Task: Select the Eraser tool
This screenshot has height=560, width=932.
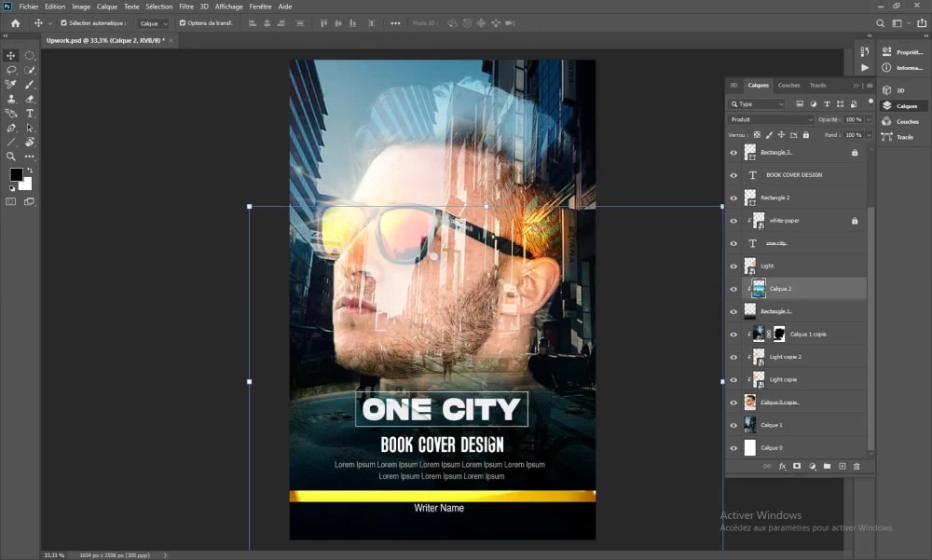Action: [29, 98]
